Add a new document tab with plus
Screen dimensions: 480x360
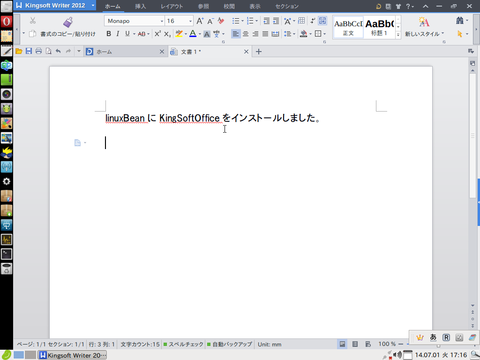coord(258,52)
